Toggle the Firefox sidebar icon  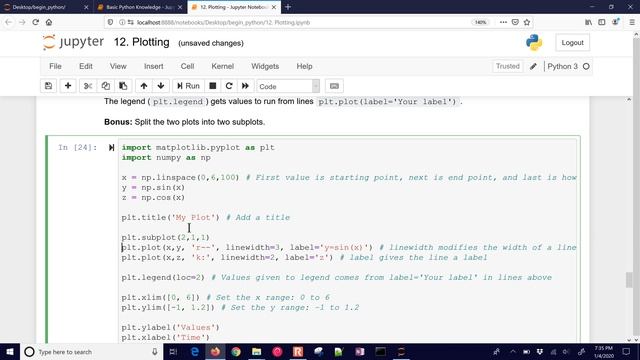click(x=602, y=22)
